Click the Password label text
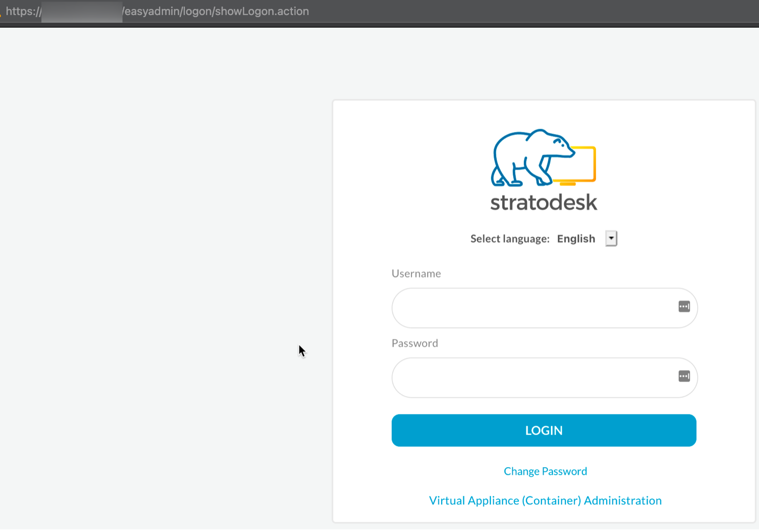 coord(415,343)
